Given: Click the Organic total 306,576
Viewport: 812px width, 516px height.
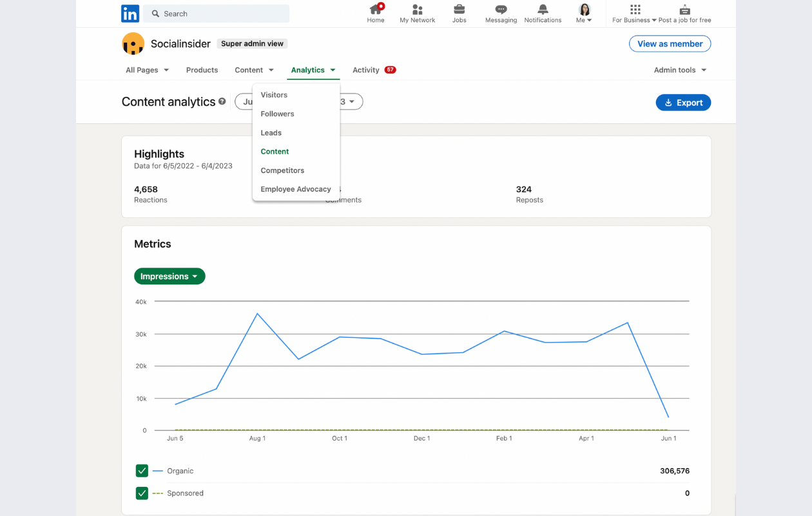Looking at the screenshot, I should [x=675, y=471].
